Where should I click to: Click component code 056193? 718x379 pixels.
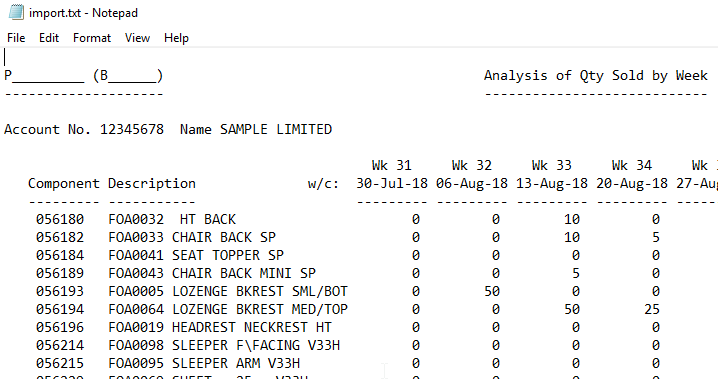[x=60, y=292]
